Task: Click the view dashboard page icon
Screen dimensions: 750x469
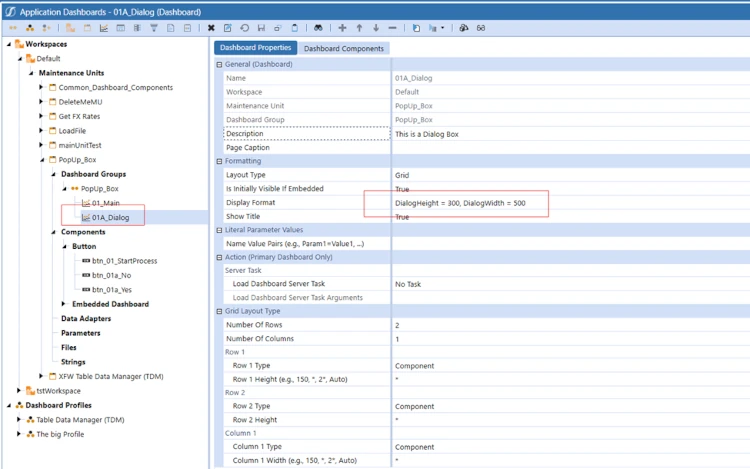Action: (417, 28)
